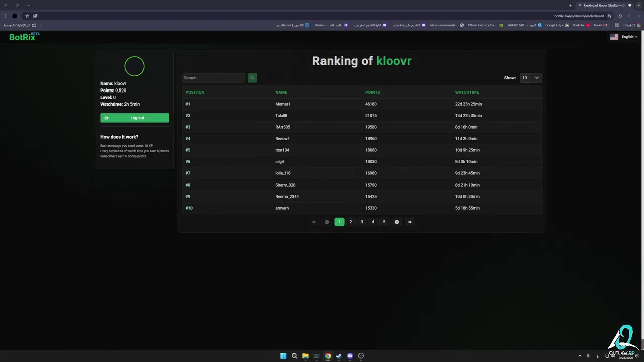Open the YouTube bookmark
Screen dimensions: 644x362
(581, 25)
